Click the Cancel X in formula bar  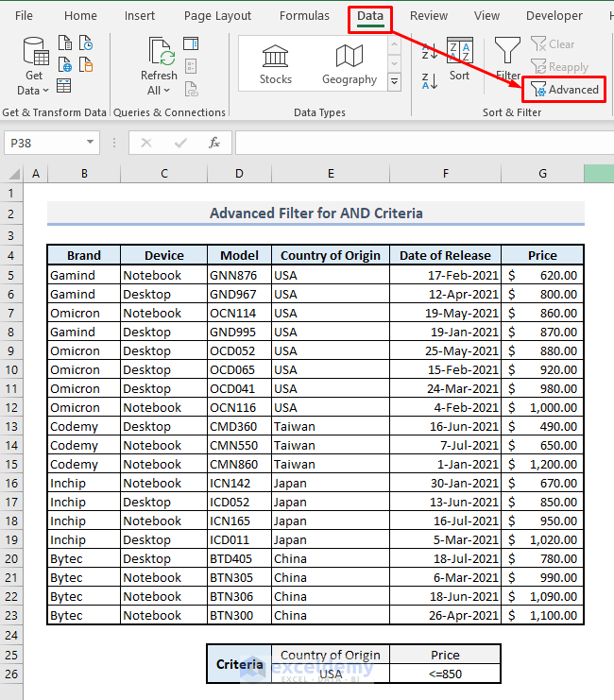click(x=146, y=143)
